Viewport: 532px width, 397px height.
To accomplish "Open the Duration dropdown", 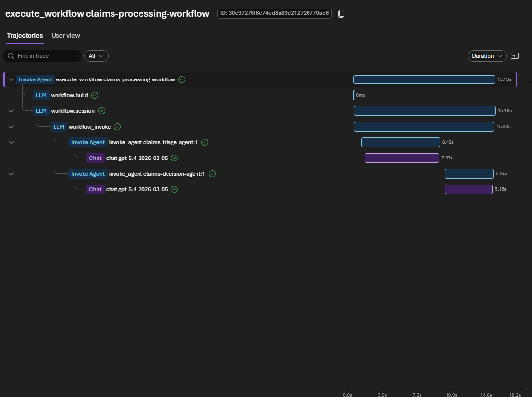I will [487, 56].
